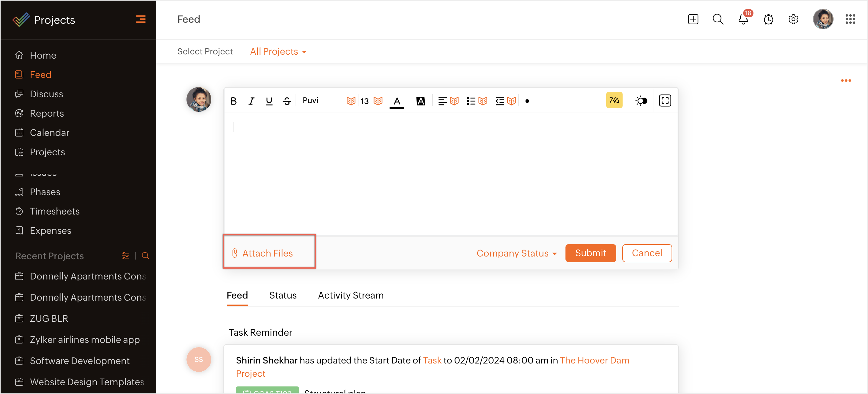Viewport: 868px width, 394px height.
Task: Open the text font color picker
Action: pos(397,101)
